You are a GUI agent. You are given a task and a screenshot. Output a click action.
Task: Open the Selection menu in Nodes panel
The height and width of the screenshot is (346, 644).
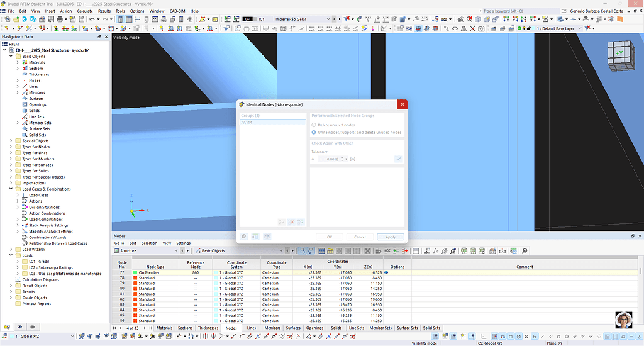coord(150,243)
